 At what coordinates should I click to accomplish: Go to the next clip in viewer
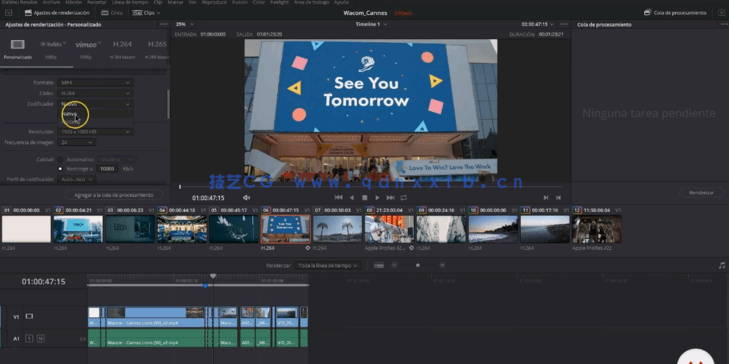pyautogui.click(x=546, y=198)
